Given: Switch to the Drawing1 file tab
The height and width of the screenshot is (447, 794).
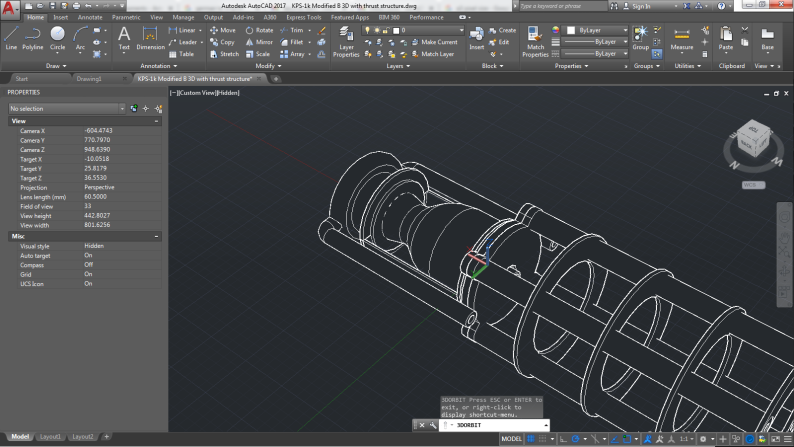Looking at the screenshot, I should point(89,79).
